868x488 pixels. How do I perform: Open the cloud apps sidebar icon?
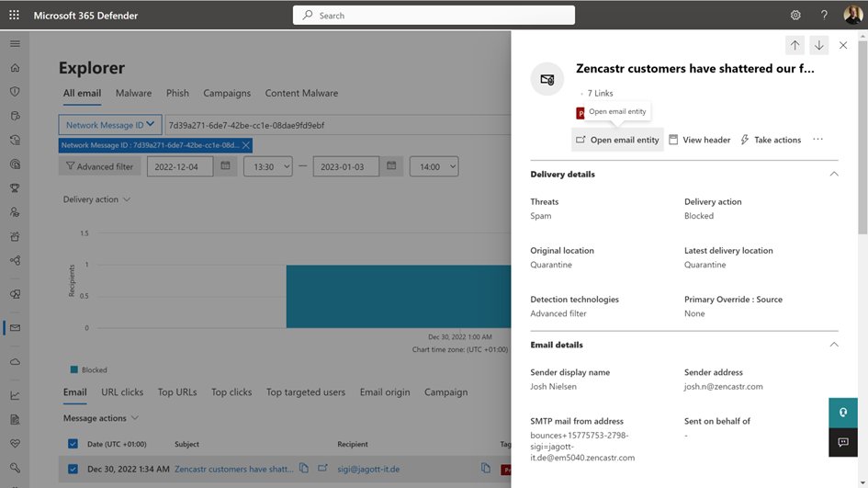coord(15,362)
